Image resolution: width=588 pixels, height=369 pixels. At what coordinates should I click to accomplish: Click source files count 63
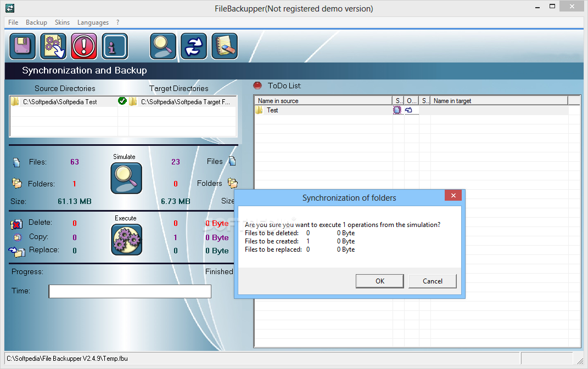click(x=75, y=162)
